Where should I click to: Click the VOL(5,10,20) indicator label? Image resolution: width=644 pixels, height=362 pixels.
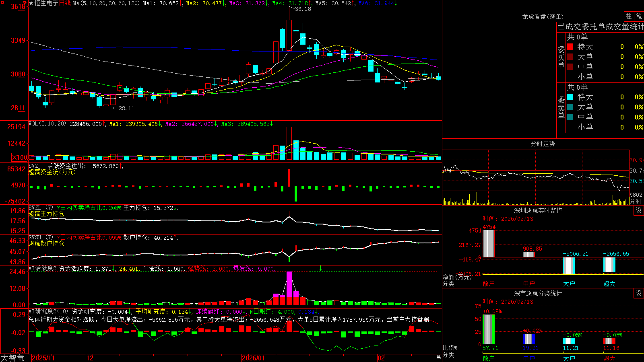47,124
